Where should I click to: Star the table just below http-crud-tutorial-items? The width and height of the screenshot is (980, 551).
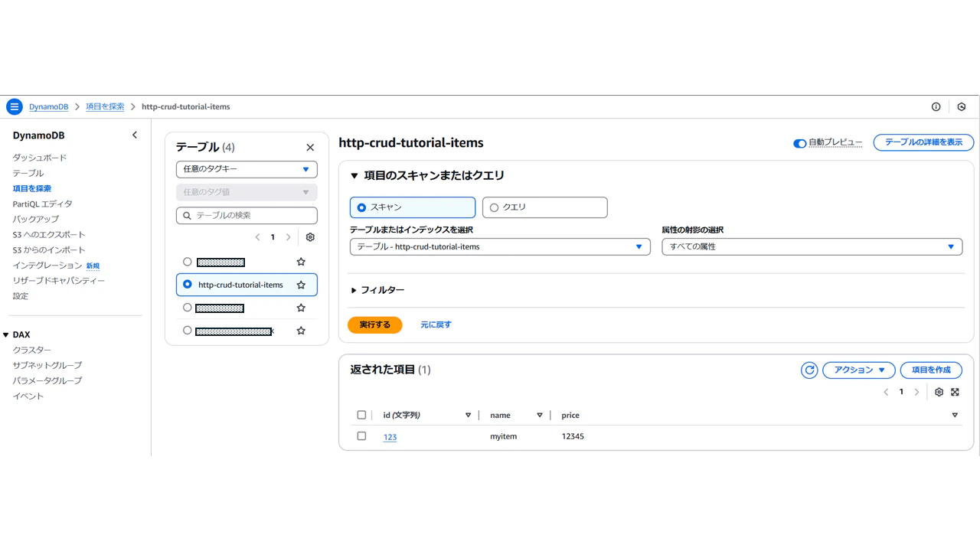click(x=301, y=308)
